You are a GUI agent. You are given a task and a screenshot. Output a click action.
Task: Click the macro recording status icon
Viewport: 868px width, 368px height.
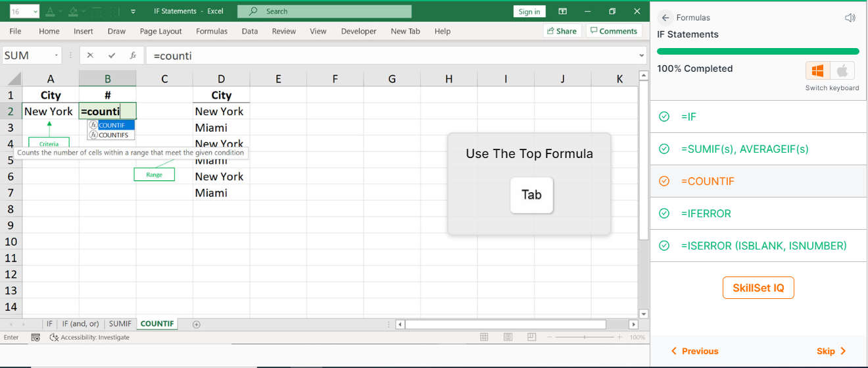click(x=36, y=337)
